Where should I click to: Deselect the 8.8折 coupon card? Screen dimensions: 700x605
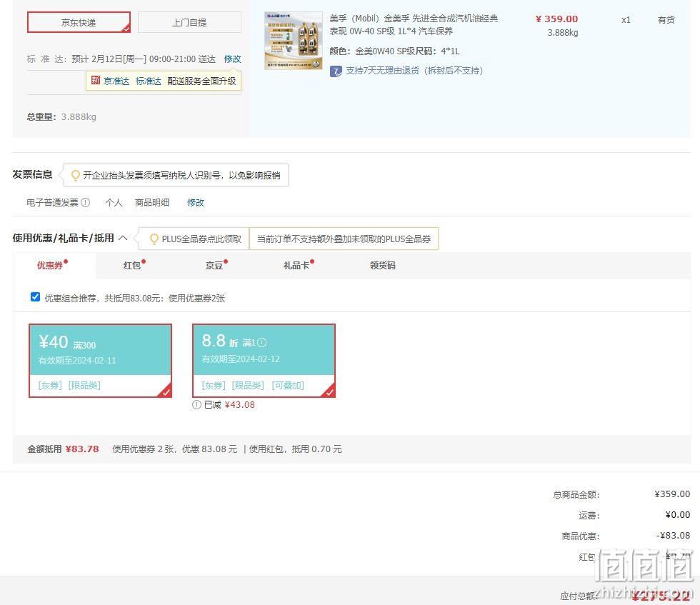264,360
